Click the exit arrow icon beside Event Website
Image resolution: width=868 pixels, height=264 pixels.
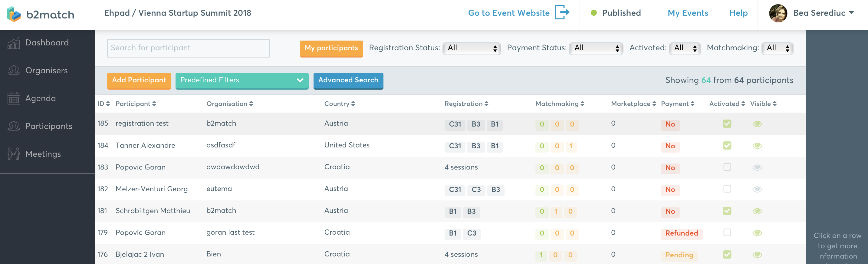click(x=562, y=13)
